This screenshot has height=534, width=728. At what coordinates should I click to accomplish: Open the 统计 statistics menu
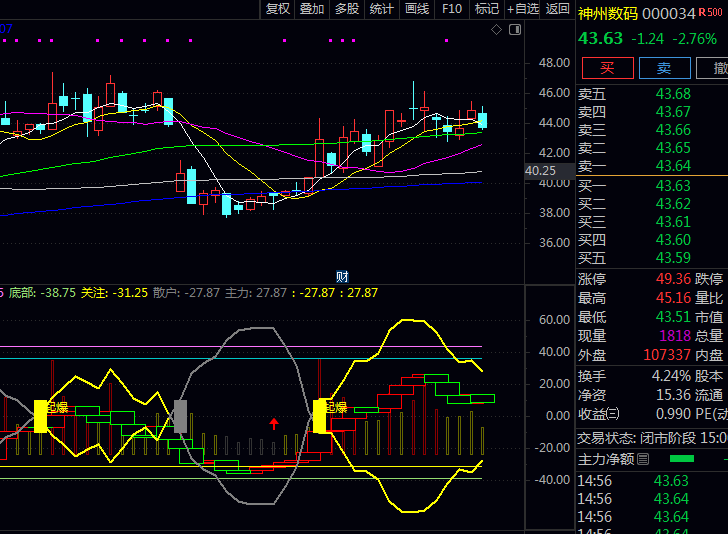click(x=381, y=9)
